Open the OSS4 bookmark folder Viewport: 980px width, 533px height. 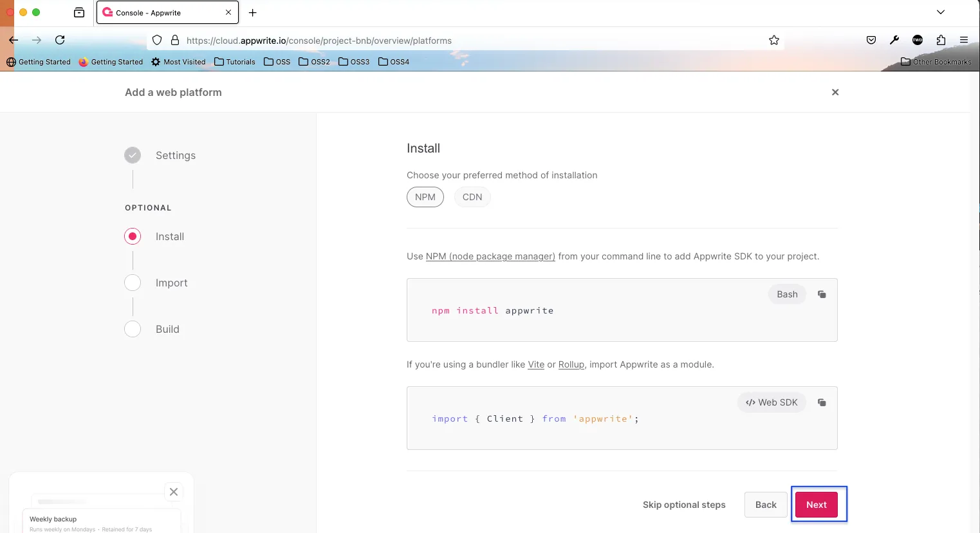click(394, 62)
